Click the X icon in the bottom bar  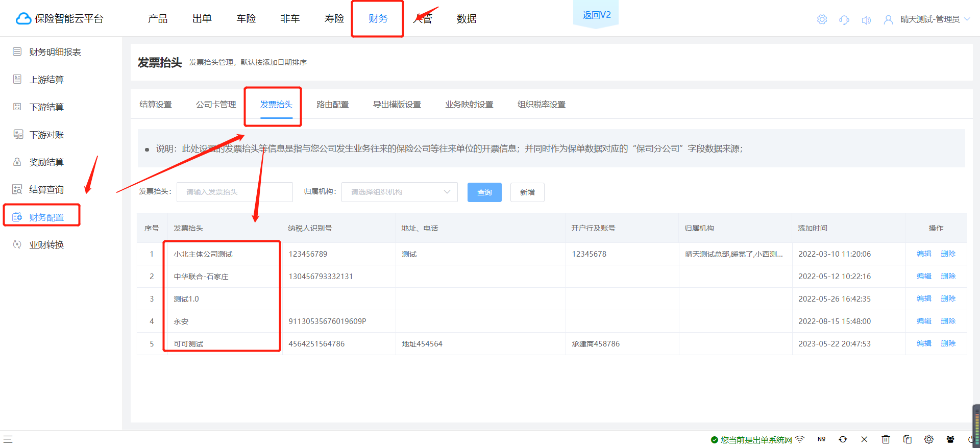(864, 439)
